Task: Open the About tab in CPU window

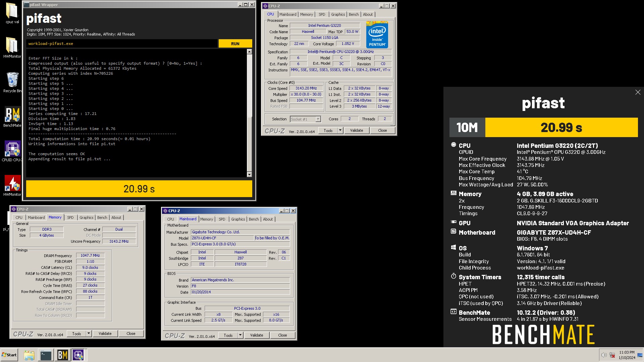Action: tap(368, 14)
